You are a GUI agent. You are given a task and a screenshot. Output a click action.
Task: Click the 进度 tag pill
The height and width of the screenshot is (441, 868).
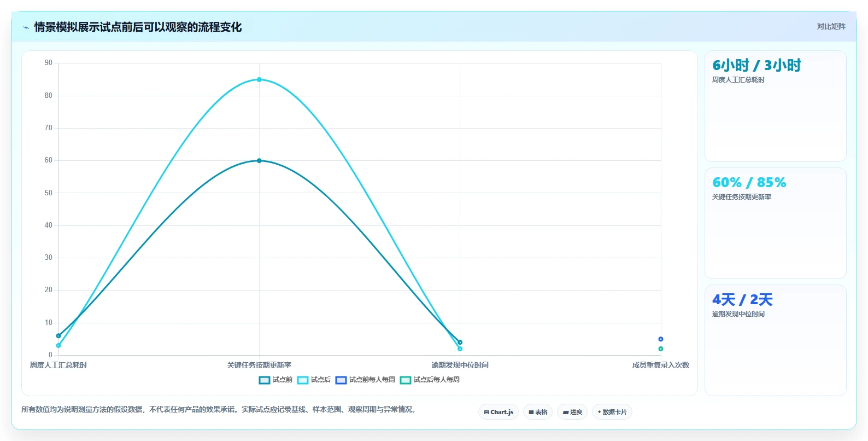pyautogui.click(x=572, y=412)
